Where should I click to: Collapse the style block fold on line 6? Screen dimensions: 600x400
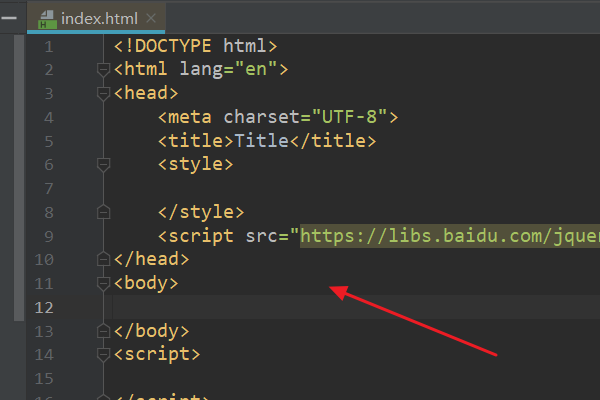pos(103,165)
